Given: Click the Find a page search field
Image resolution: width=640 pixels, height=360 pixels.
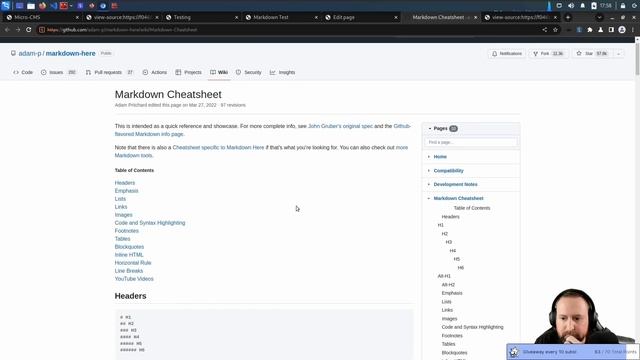Looking at the screenshot, I should 471,142.
